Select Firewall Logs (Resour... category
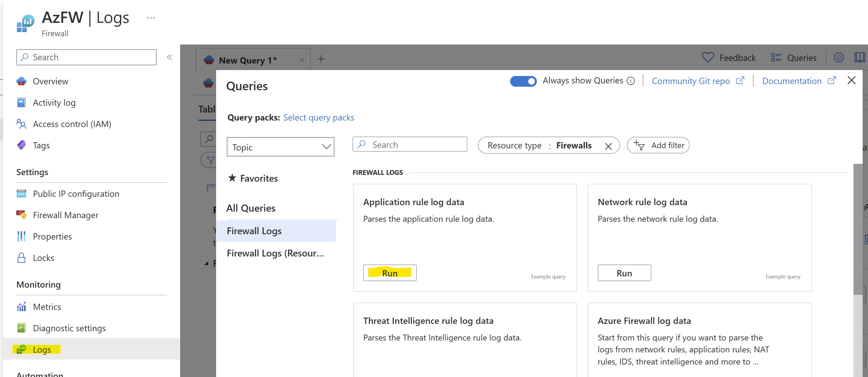The image size is (868, 377). click(275, 253)
